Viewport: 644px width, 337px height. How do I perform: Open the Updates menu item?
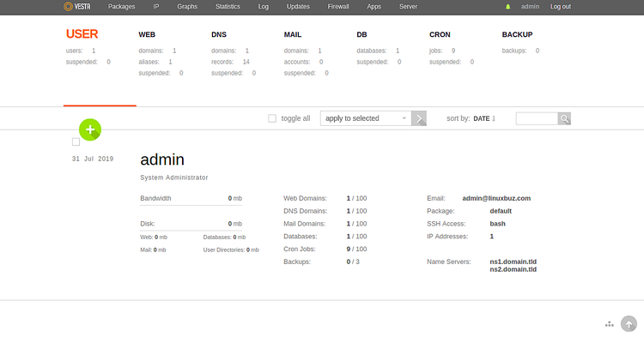[298, 7]
